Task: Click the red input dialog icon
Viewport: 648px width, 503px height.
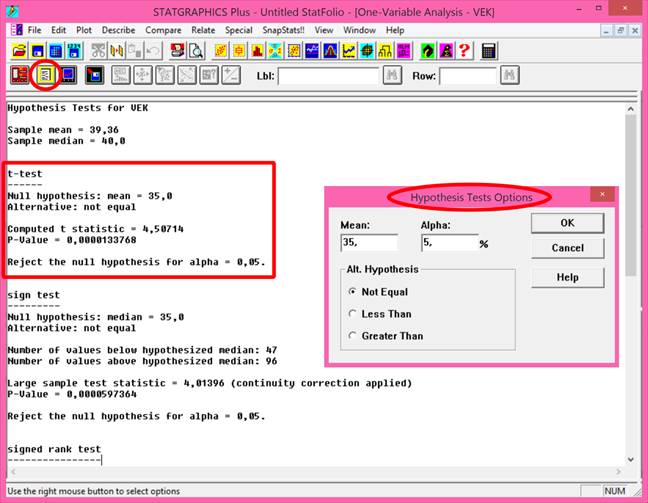Action: pyautogui.click(x=19, y=75)
